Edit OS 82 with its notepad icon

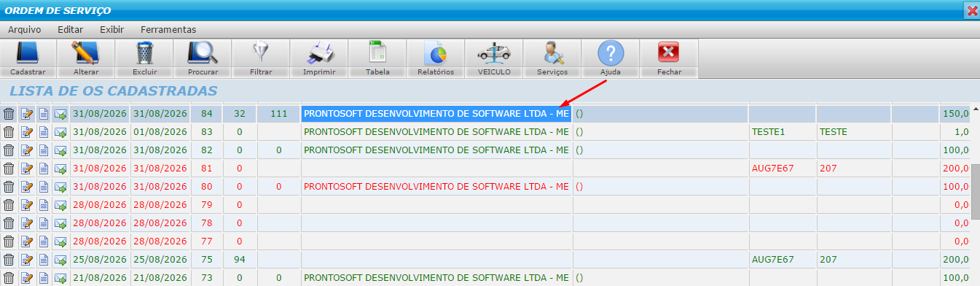[27, 150]
